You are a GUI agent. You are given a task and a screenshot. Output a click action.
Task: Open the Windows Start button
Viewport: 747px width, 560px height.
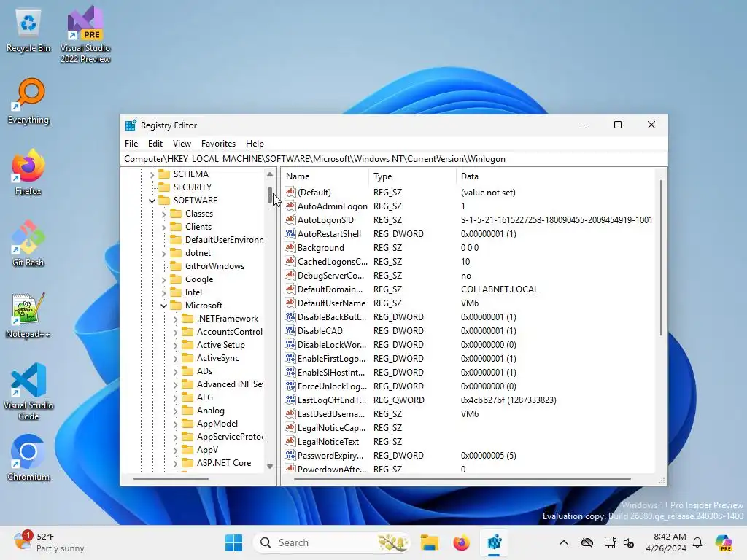[233, 542]
